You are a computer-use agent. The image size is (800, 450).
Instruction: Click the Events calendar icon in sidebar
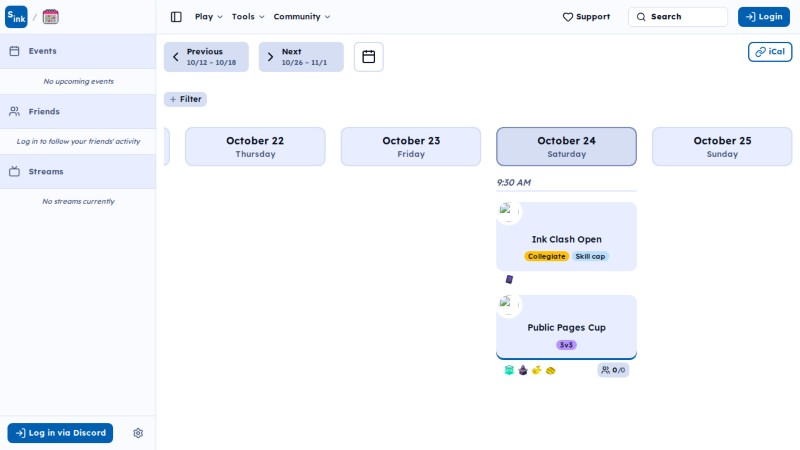pos(14,51)
